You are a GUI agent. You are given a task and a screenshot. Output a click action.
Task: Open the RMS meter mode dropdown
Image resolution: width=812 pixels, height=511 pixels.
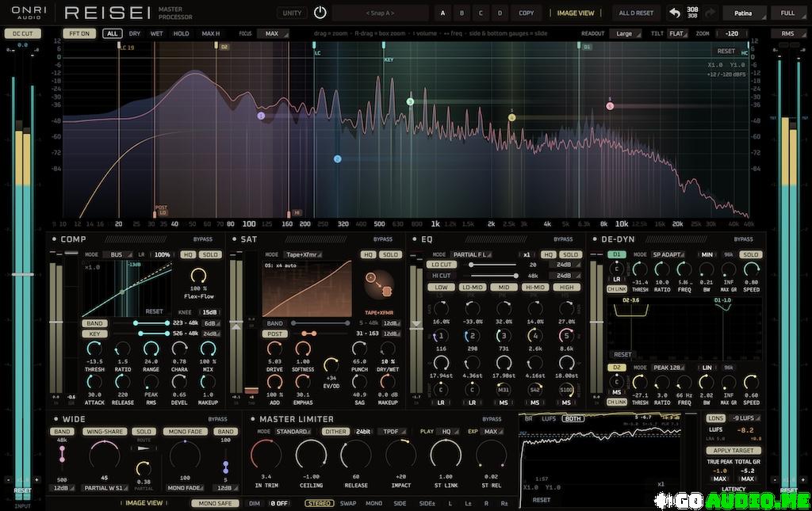(x=789, y=33)
